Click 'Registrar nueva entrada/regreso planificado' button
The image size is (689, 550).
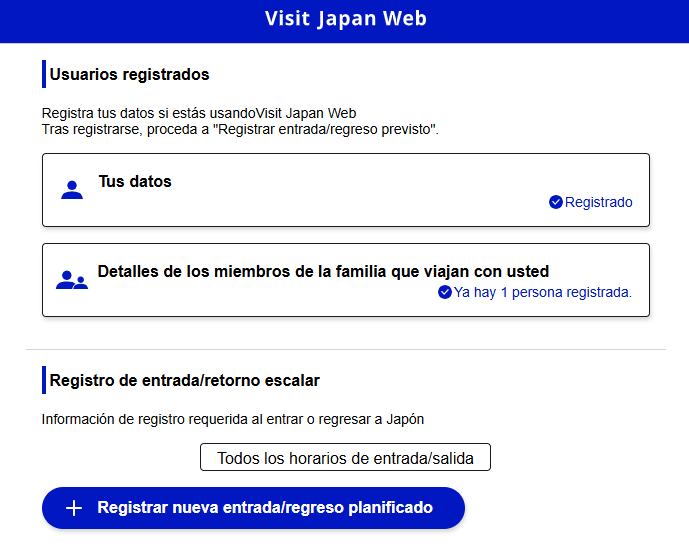(254, 508)
